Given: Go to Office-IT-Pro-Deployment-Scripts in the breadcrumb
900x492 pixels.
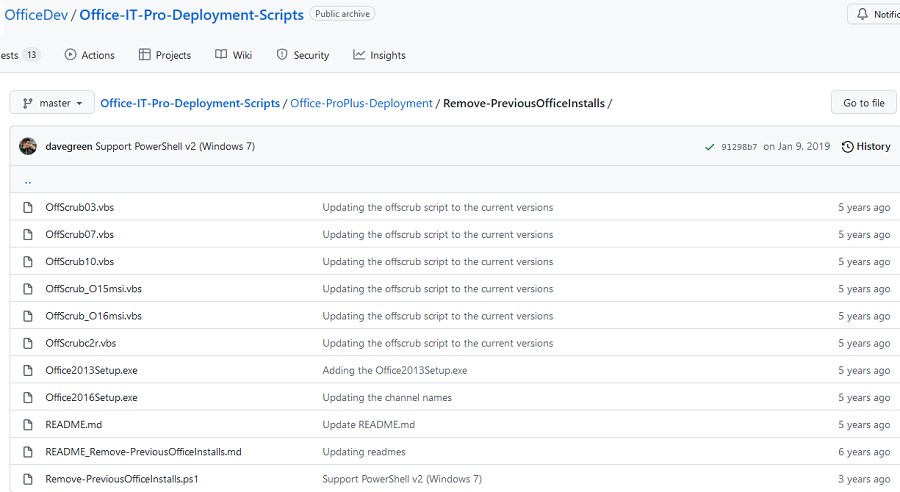Looking at the screenshot, I should pos(190,103).
